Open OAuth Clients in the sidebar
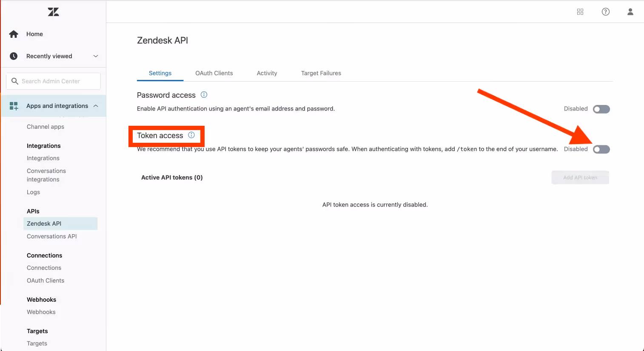 pyautogui.click(x=46, y=280)
